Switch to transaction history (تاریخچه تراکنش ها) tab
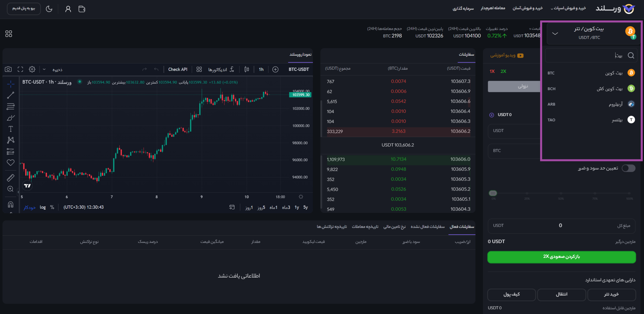Viewport: 644px width, 314px height. coord(332,227)
